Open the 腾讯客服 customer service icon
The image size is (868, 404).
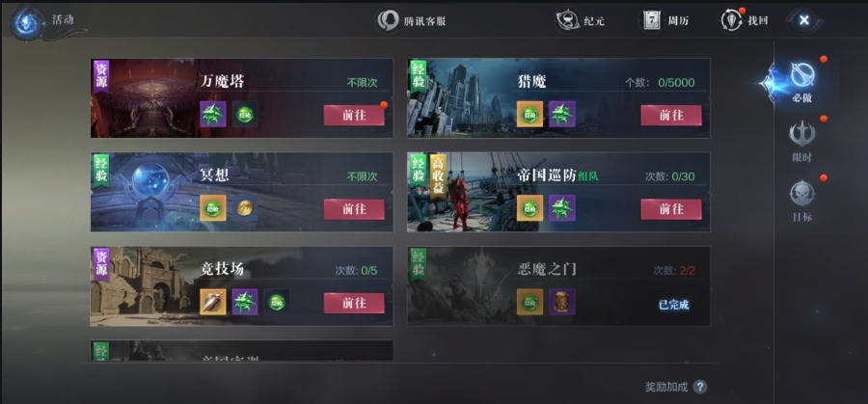tap(389, 20)
